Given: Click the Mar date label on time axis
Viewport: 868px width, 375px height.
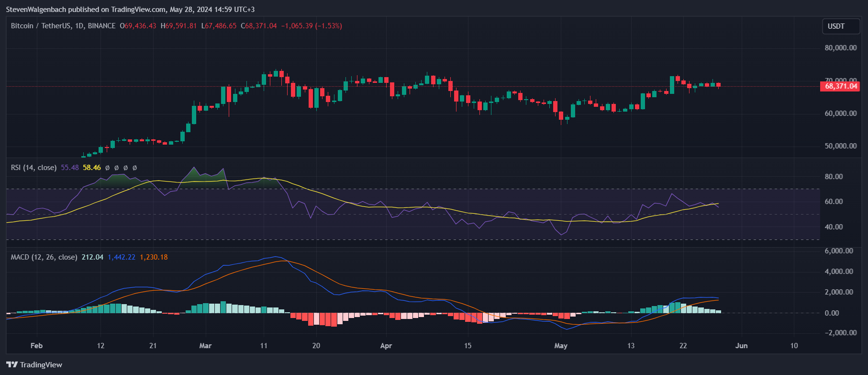Looking at the screenshot, I should (205, 346).
